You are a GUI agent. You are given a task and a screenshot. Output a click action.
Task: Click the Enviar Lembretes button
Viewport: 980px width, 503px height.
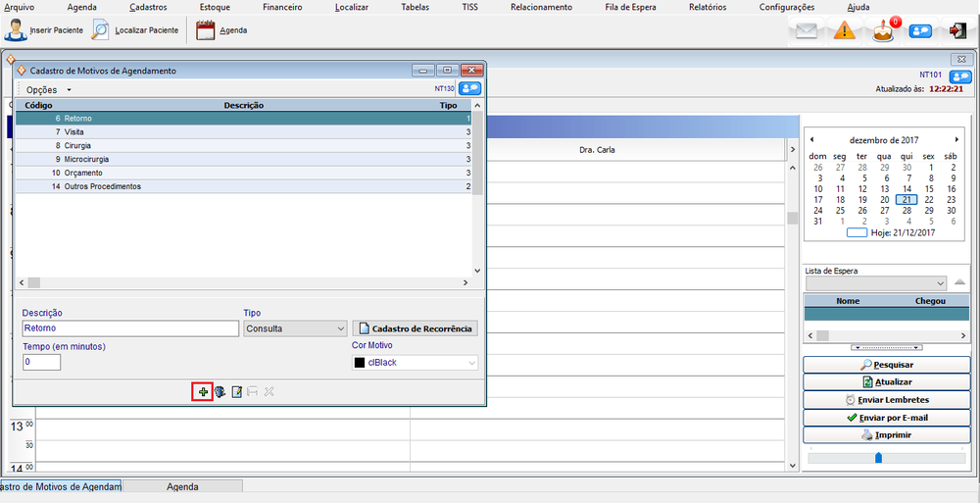[x=885, y=400]
